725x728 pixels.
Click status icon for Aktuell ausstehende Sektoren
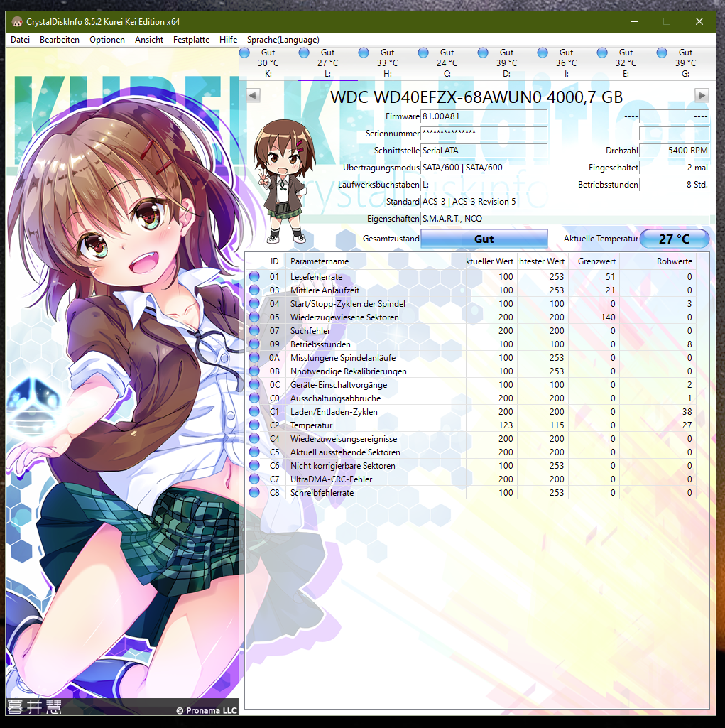point(254,452)
